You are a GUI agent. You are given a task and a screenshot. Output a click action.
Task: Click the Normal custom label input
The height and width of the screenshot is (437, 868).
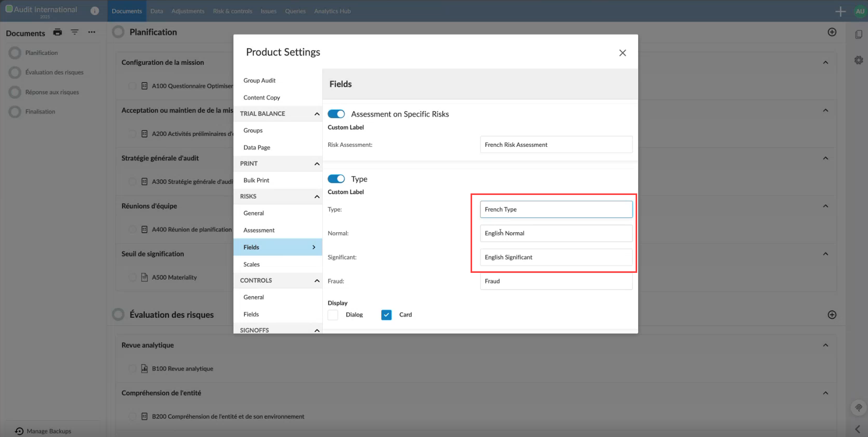click(556, 233)
